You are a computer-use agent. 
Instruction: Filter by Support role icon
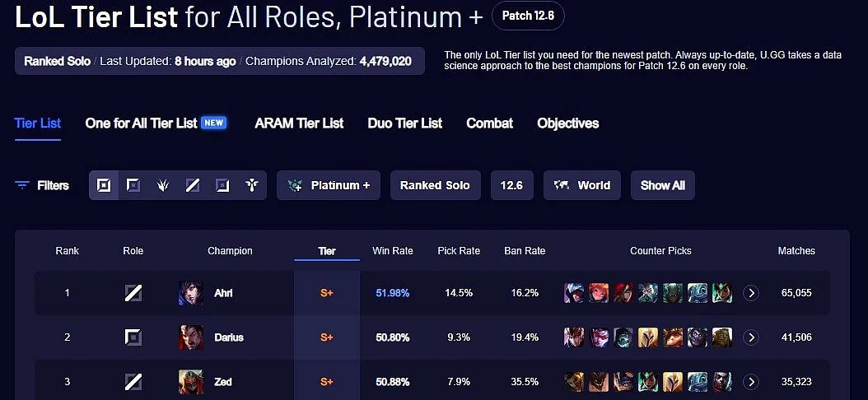pyautogui.click(x=252, y=185)
